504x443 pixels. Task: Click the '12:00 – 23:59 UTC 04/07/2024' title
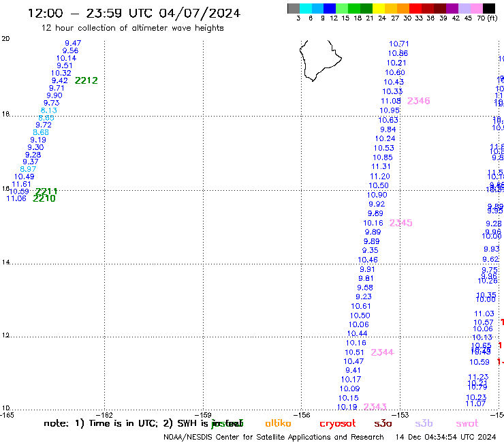[x=134, y=13]
